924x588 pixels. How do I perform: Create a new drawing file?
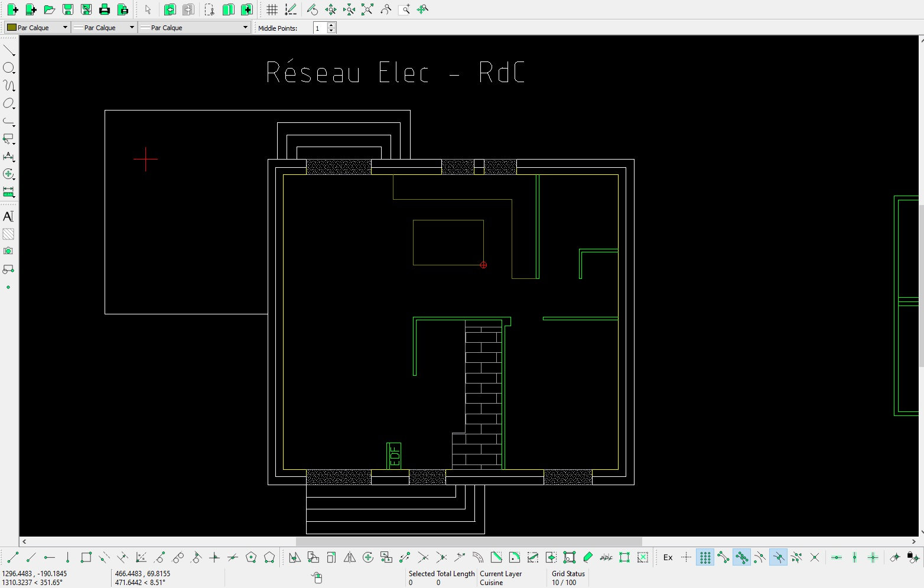point(12,9)
